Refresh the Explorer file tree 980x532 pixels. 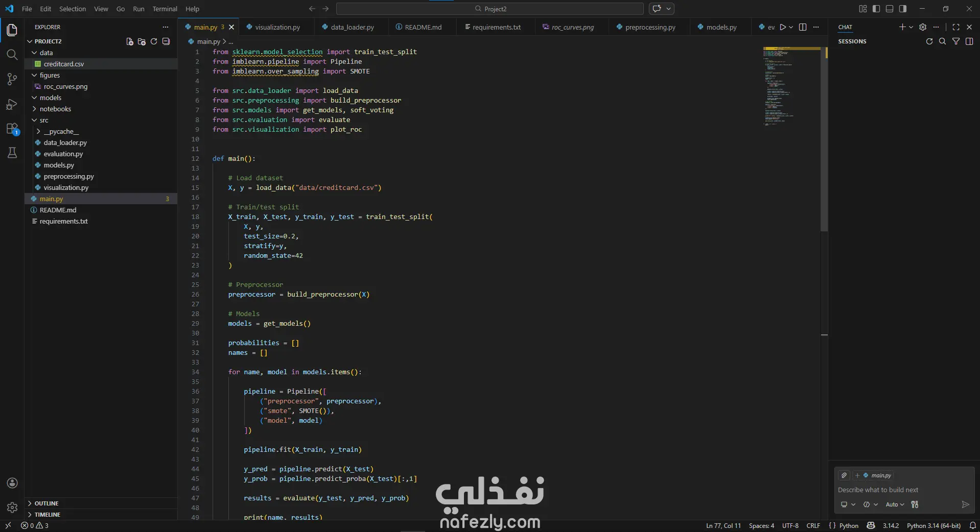pos(154,41)
